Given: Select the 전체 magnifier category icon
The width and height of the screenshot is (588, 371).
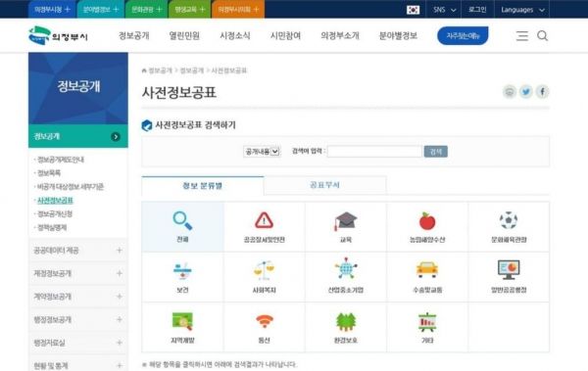Looking at the screenshot, I should pyautogui.click(x=182, y=220).
